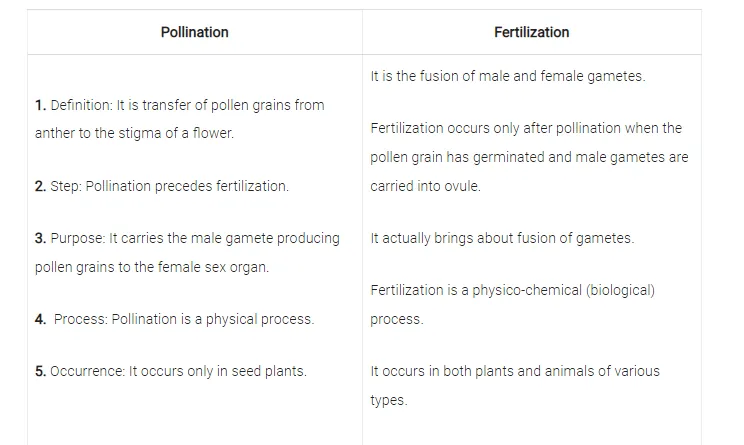Click the line 'It occurs in both plants and animals of various'
744x445 pixels.
[515, 371]
